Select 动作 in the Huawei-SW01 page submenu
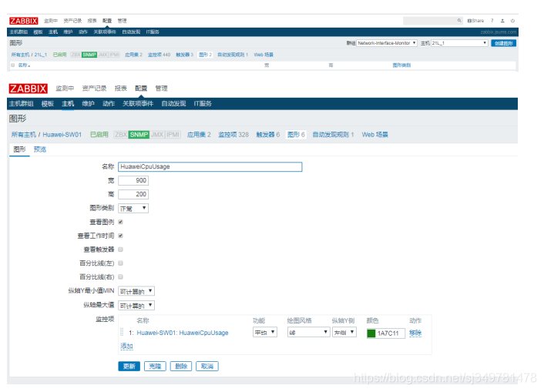 point(109,104)
